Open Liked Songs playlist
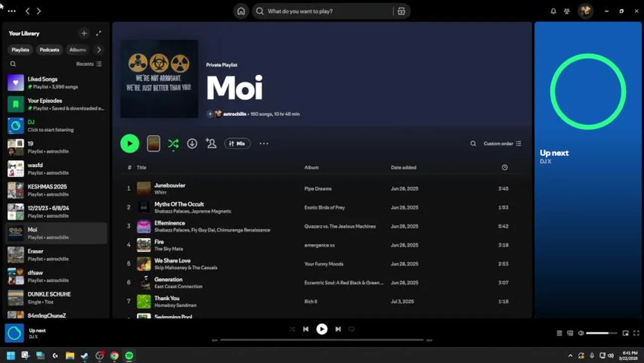 pyautogui.click(x=56, y=83)
